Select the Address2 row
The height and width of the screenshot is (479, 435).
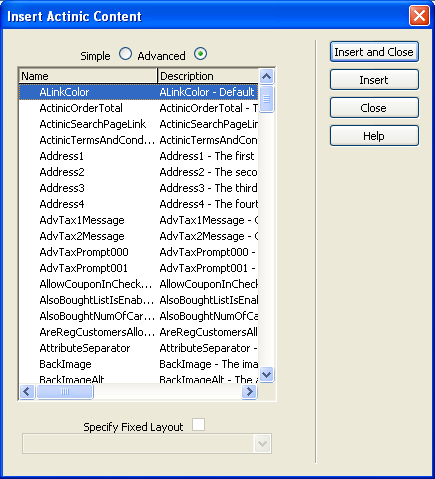tap(139, 172)
